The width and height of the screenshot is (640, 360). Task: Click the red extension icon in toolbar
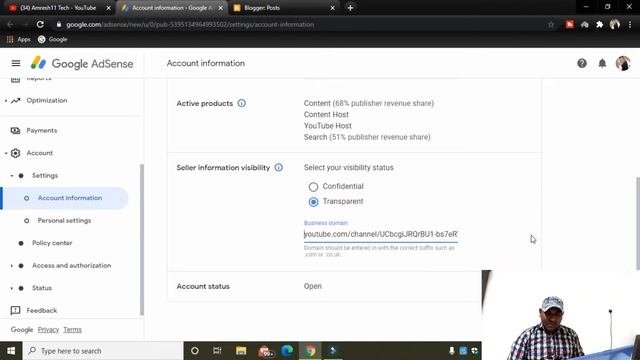click(x=570, y=24)
